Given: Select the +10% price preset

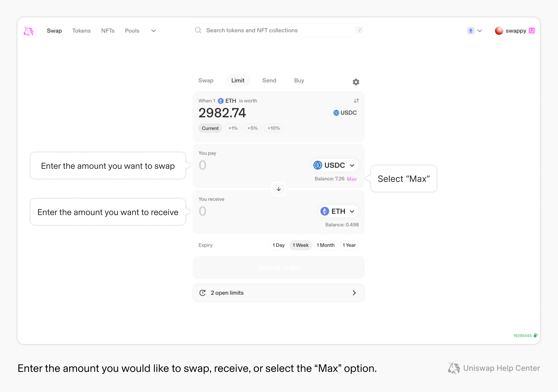Looking at the screenshot, I should pyautogui.click(x=274, y=128).
